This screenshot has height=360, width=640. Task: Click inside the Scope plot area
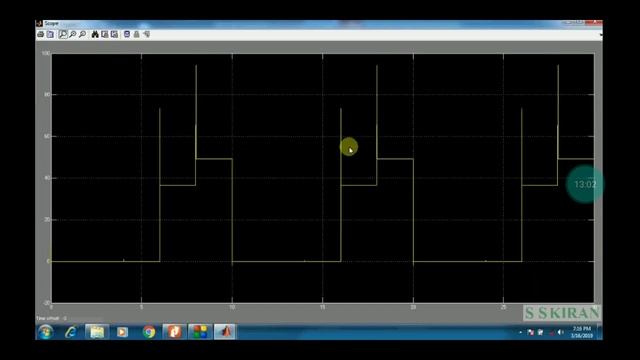(322, 178)
